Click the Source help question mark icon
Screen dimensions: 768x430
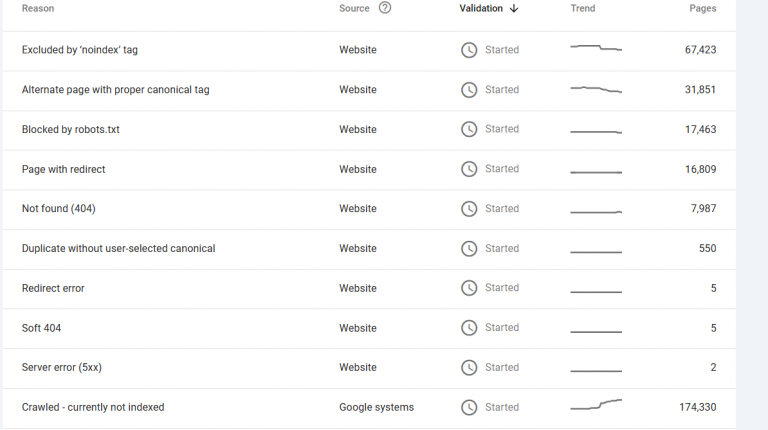(385, 8)
